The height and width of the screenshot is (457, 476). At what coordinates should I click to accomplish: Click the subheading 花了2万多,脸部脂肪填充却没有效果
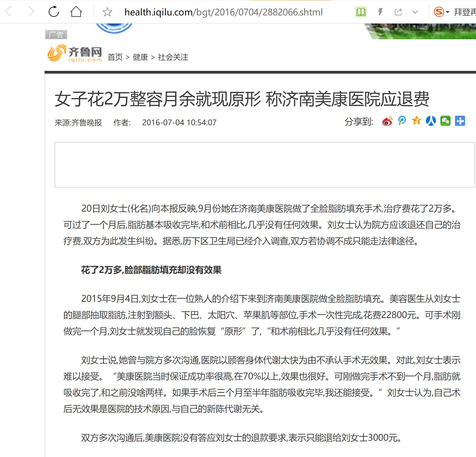pyautogui.click(x=151, y=270)
